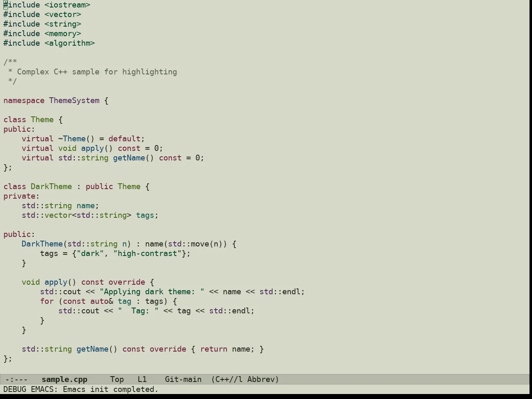Click the 'class Theme {' declaration
The image size is (532, 399).
pyautogui.click(x=33, y=120)
